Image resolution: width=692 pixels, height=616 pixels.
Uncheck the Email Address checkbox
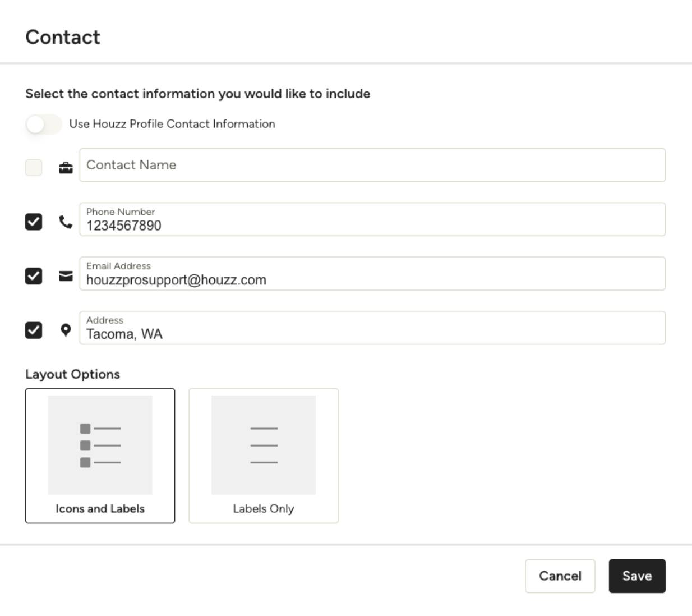[34, 276]
